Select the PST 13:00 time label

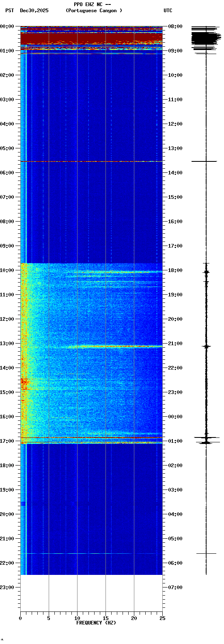pyautogui.click(x=7, y=344)
